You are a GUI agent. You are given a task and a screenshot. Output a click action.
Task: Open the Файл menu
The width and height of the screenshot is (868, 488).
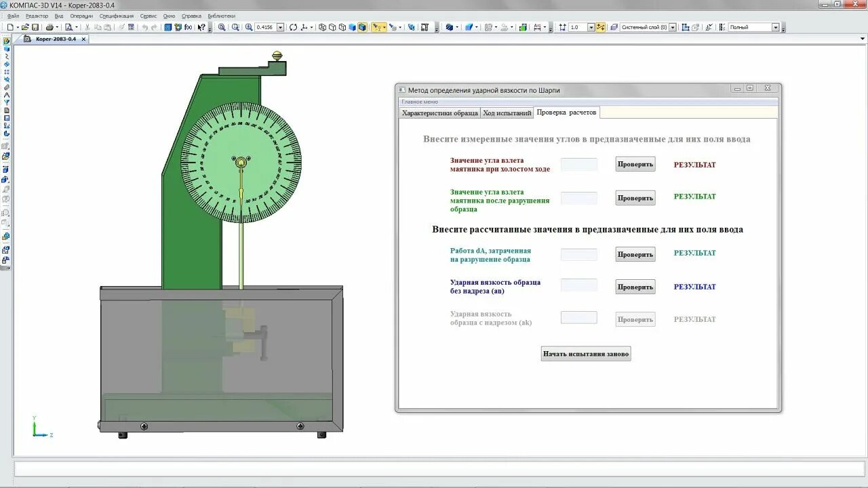click(13, 16)
